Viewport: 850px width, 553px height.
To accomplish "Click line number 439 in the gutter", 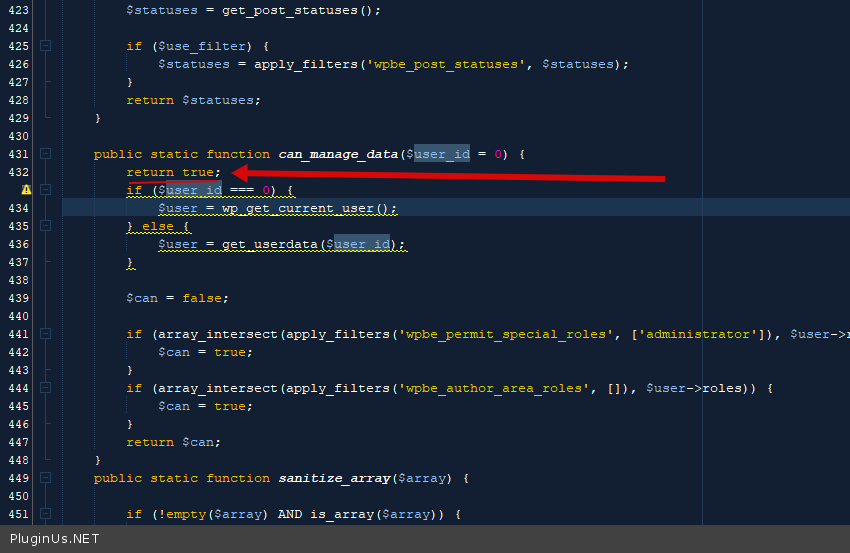I will click(17, 298).
